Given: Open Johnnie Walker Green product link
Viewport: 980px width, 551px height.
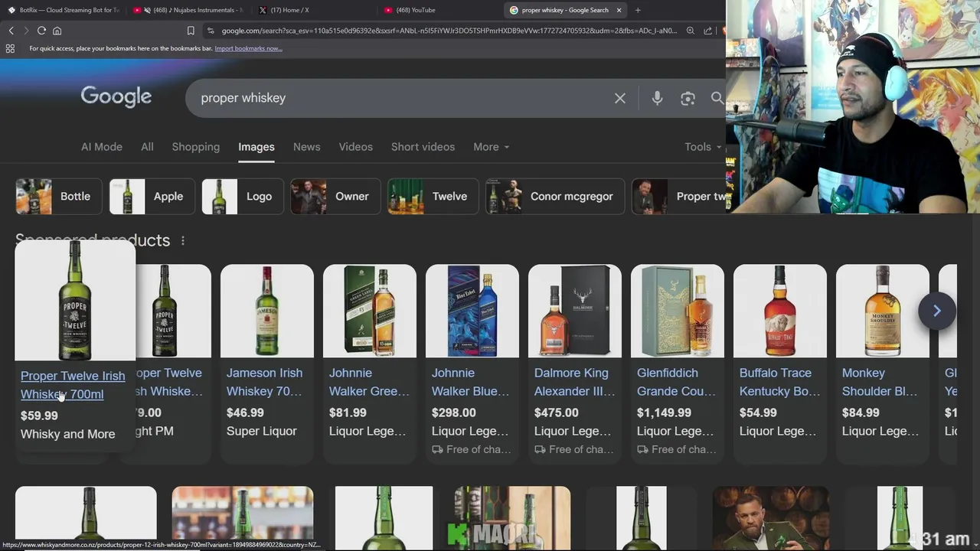Looking at the screenshot, I should click(369, 382).
